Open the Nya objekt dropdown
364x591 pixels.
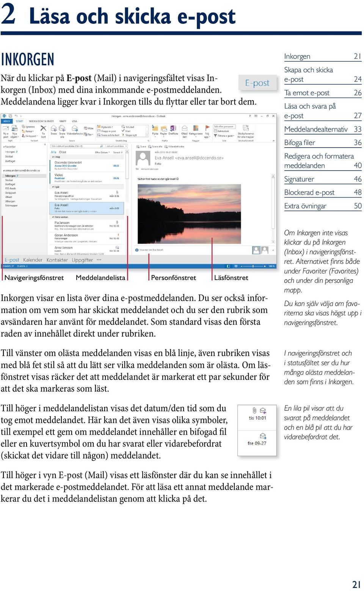pos(14,132)
